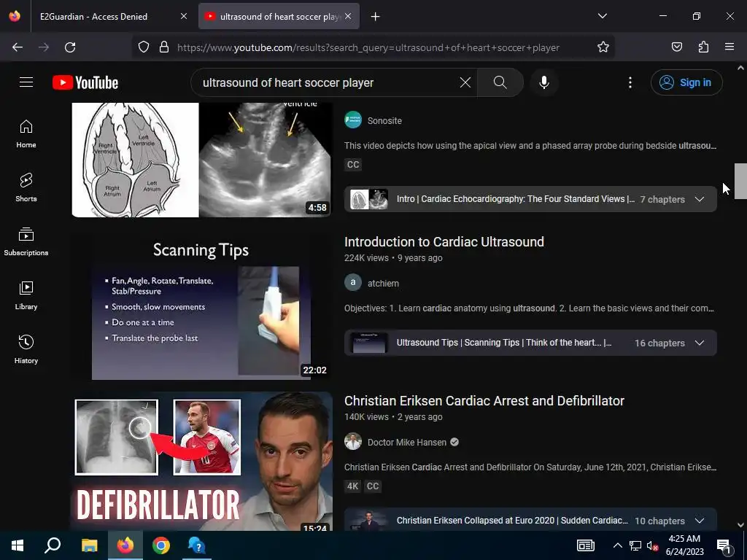Open Doctor Mike Hansen's channel avatar

point(353,441)
